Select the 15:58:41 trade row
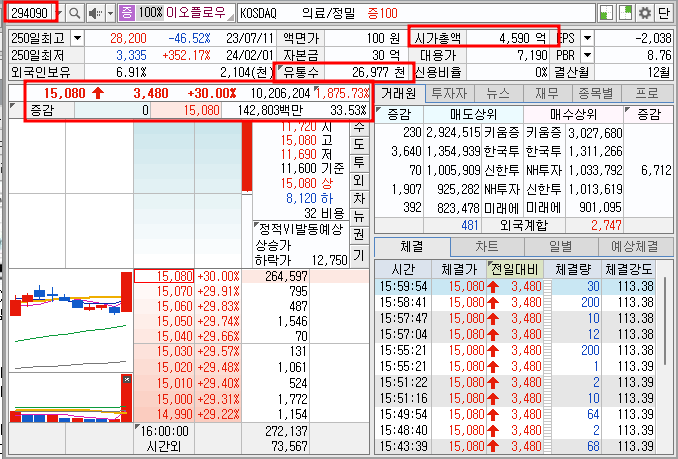Image resolution: width=678 pixels, height=459 pixels. [515, 303]
